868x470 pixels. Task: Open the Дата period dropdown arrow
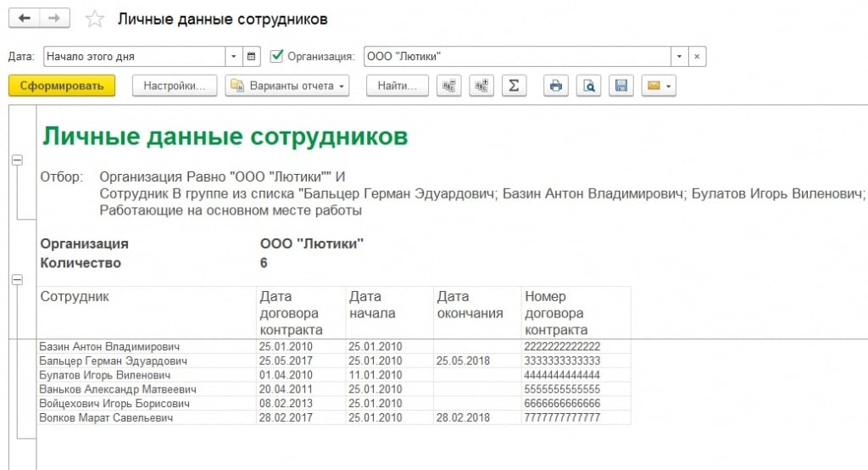(234, 57)
